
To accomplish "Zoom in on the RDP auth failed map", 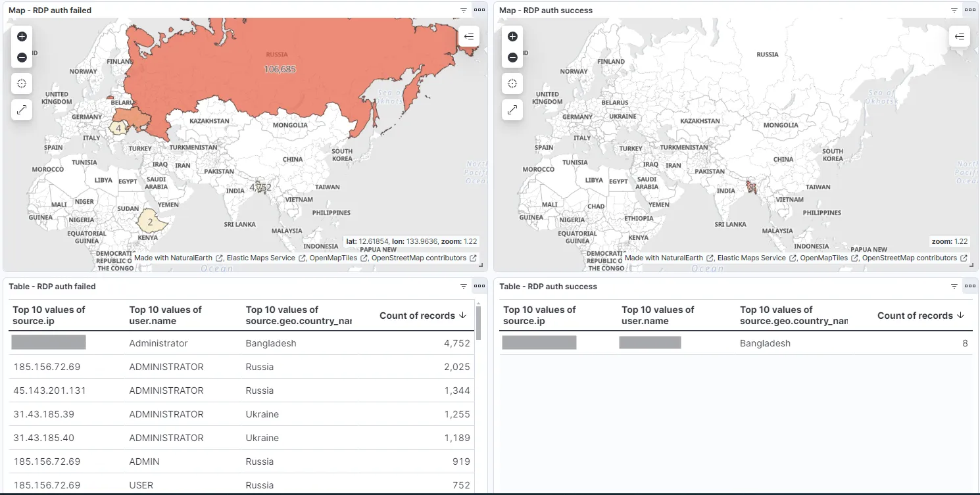I will pos(22,36).
